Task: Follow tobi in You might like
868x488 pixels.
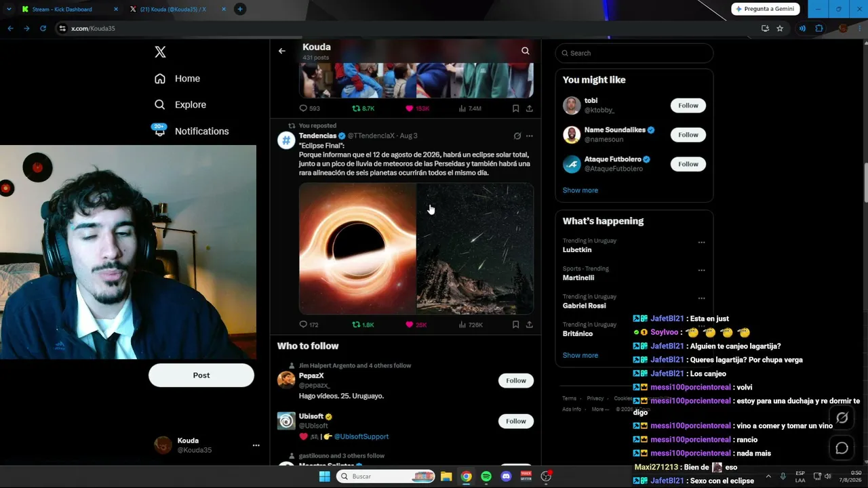Action: pos(688,106)
